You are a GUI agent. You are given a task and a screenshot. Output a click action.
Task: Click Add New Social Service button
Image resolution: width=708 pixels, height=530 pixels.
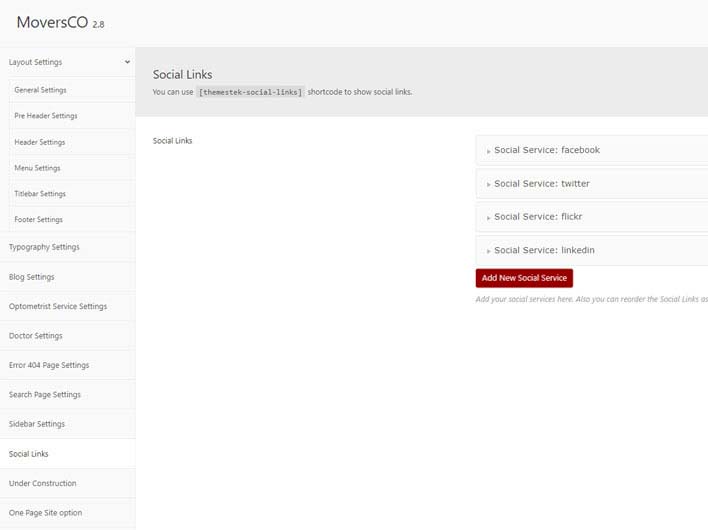tap(524, 278)
